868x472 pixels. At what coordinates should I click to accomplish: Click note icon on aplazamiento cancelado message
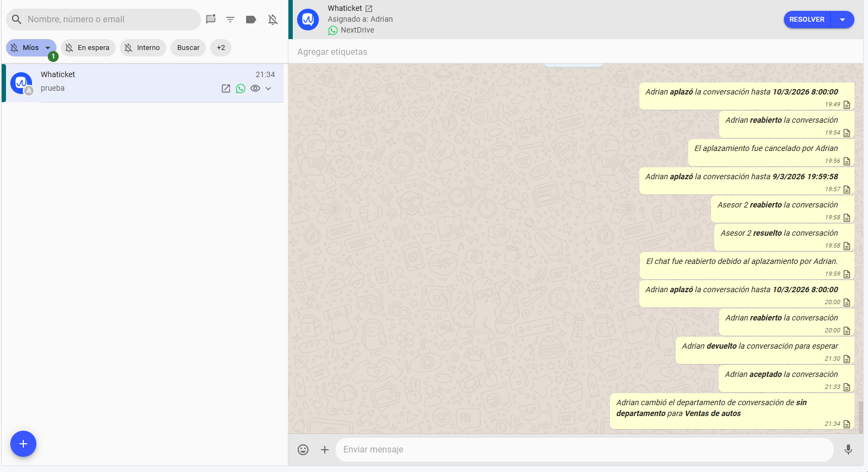point(847,161)
